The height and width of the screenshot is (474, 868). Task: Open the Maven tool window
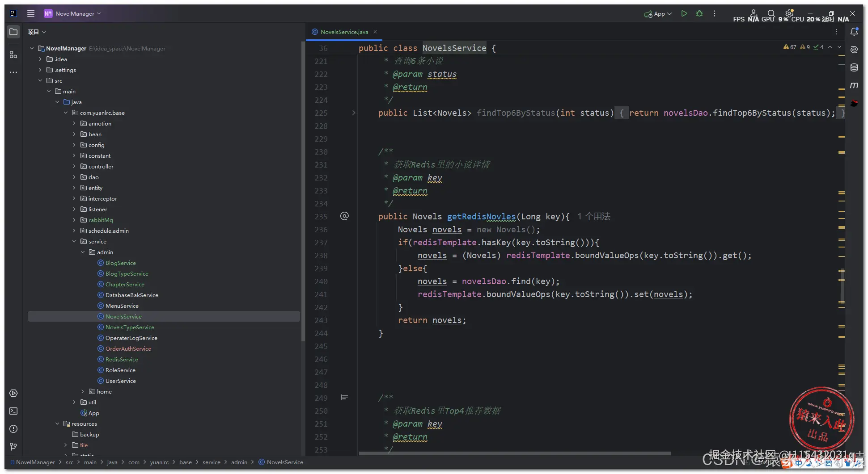point(854,85)
